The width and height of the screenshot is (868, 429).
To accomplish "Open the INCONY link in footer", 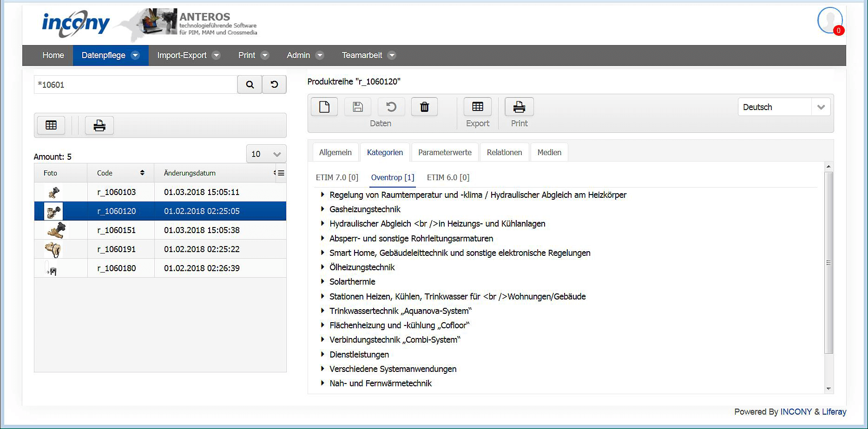I will click(796, 412).
